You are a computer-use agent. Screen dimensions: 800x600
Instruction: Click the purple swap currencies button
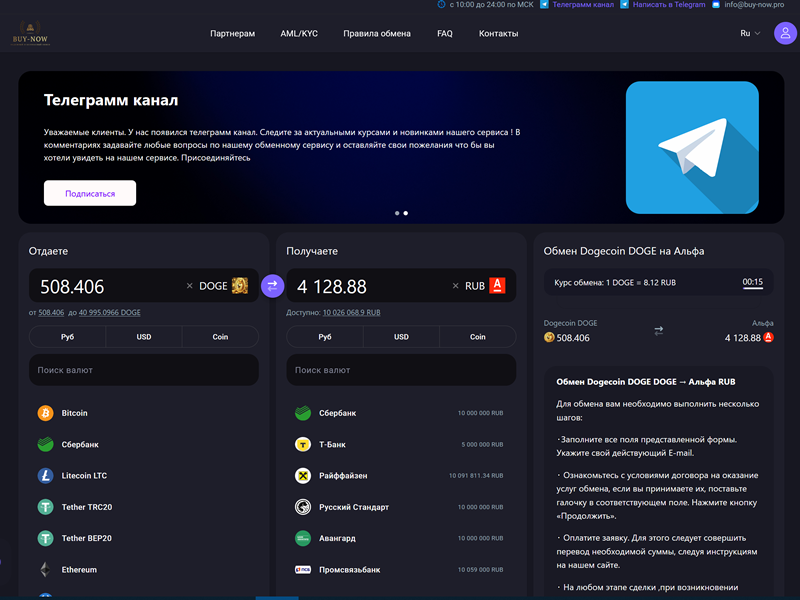pos(272,286)
